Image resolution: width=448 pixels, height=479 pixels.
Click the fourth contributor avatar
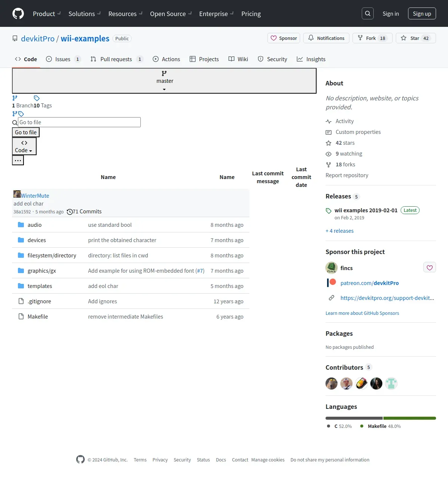(x=376, y=383)
